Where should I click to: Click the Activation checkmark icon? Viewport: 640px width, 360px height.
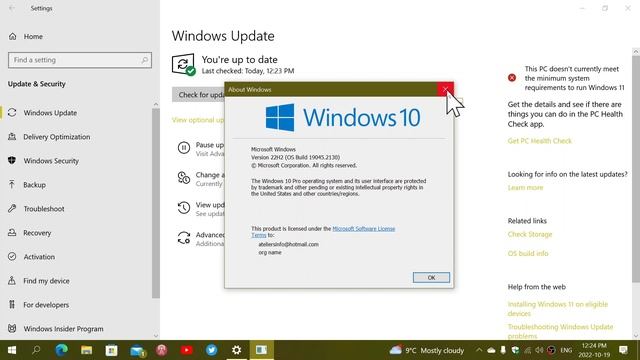tap(12, 257)
